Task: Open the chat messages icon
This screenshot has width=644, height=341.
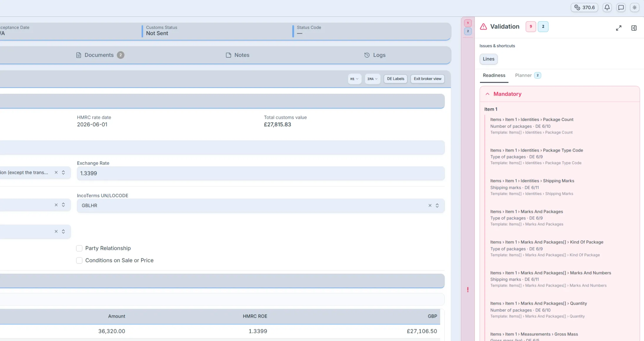Action: [x=621, y=7]
